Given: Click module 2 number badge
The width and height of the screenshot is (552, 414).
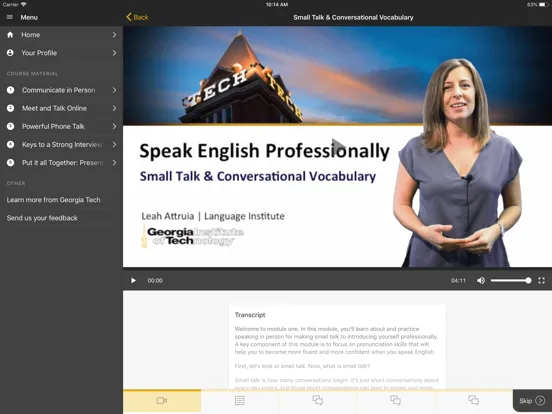Looking at the screenshot, I should coord(11,108).
